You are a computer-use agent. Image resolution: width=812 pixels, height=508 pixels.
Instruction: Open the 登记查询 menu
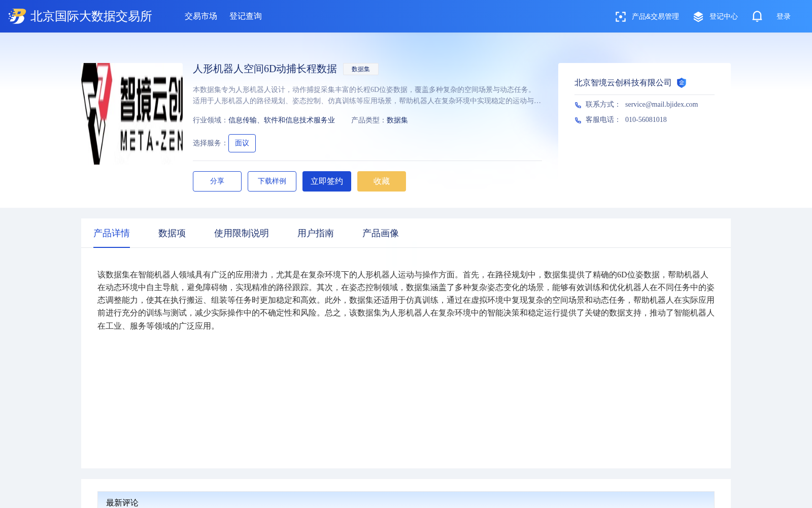click(x=246, y=16)
